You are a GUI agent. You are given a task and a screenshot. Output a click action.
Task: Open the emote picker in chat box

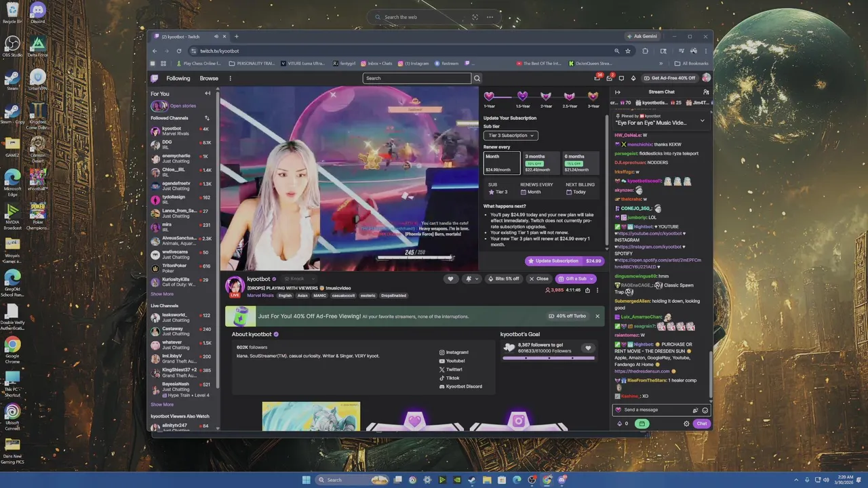pos(705,410)
